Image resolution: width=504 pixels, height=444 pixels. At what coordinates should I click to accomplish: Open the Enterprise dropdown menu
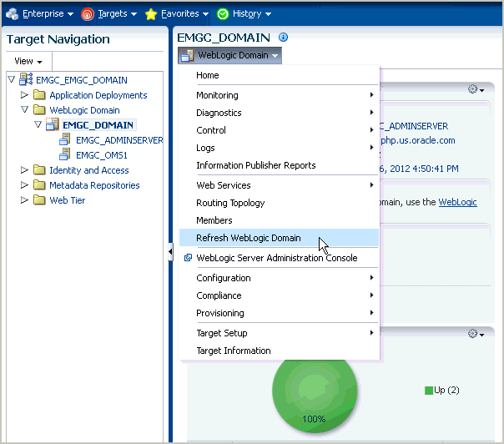click(x=48, y=14)
